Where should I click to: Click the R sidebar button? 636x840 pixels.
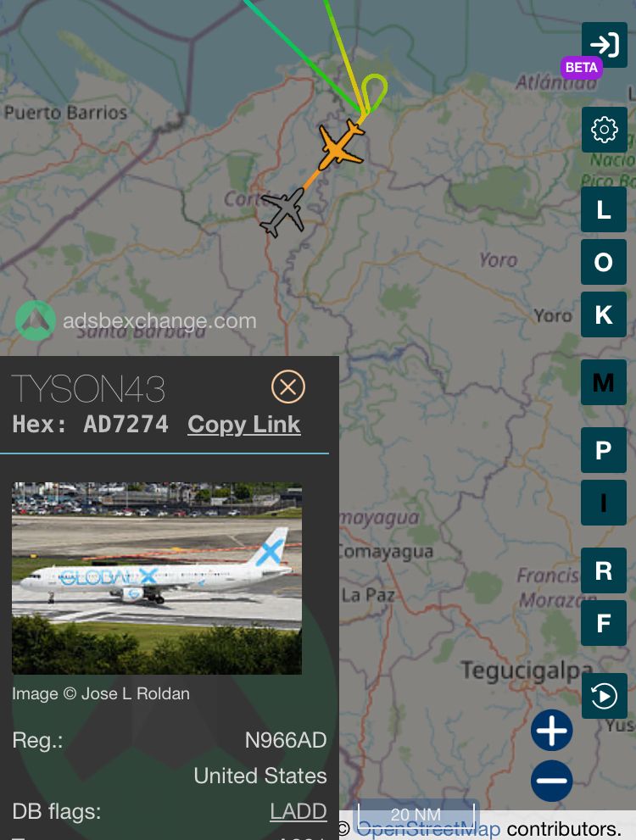(x=604, y=570)
